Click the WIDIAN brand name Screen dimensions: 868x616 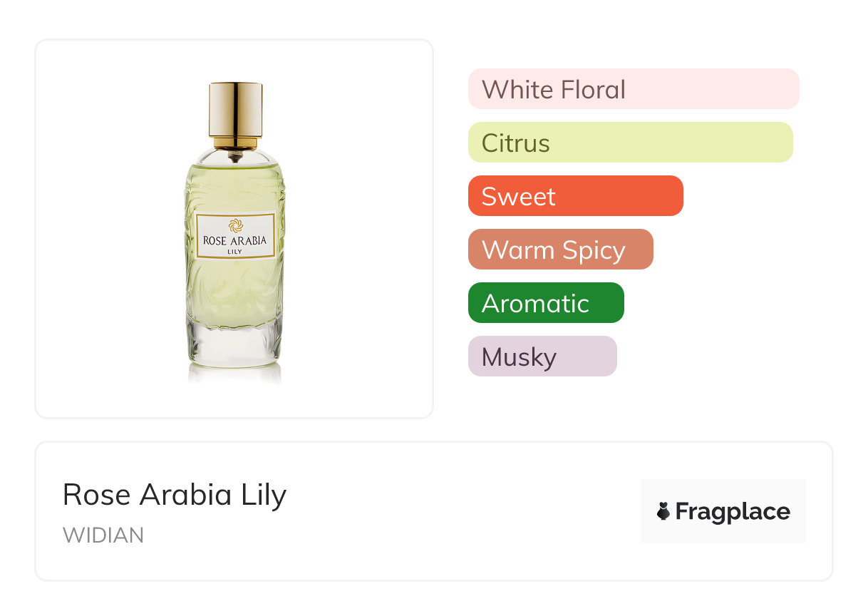pos(103,535)
